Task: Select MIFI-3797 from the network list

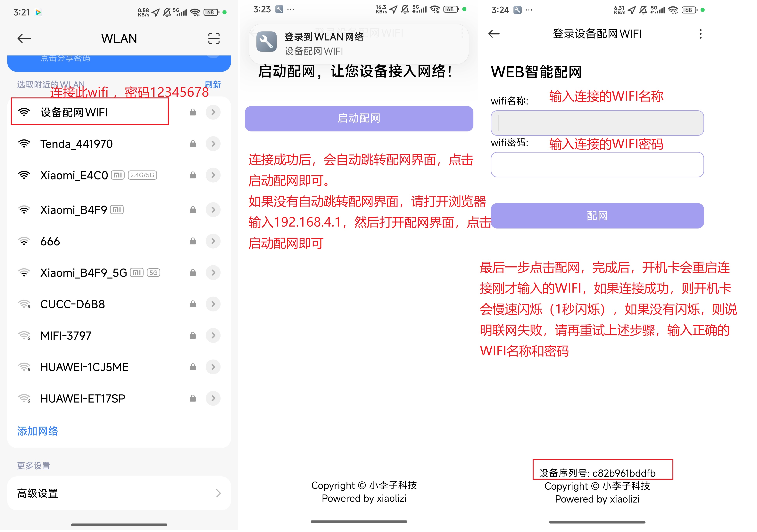Action: click(66, 336)
